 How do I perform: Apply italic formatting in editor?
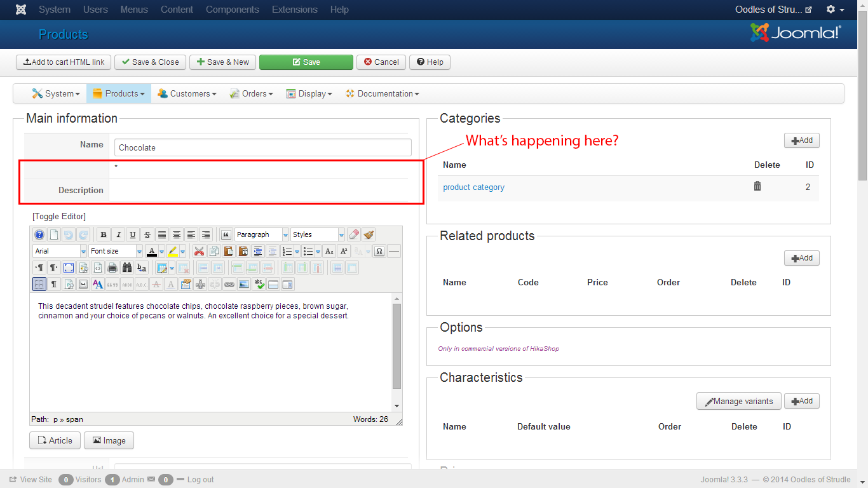coord(118,234)
